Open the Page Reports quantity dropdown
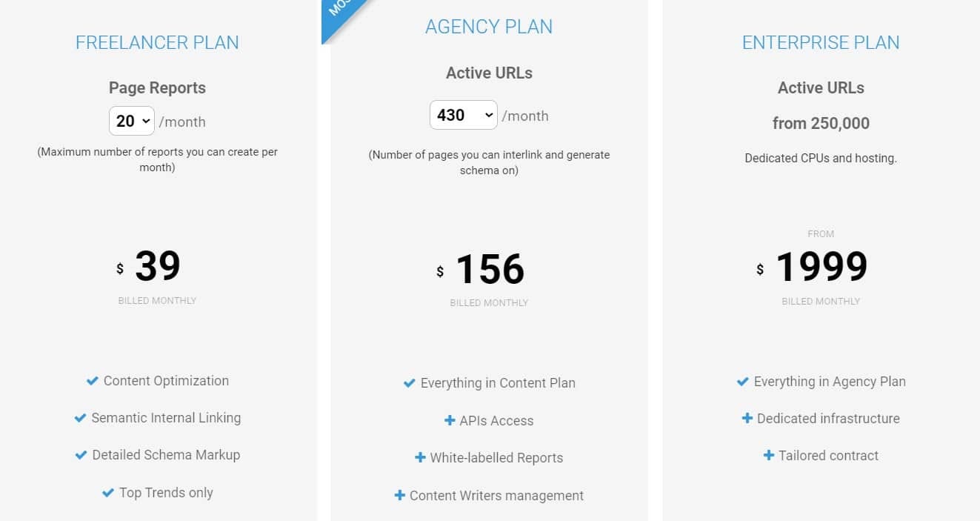Screen dimensions: 980x521 [131, 121]
